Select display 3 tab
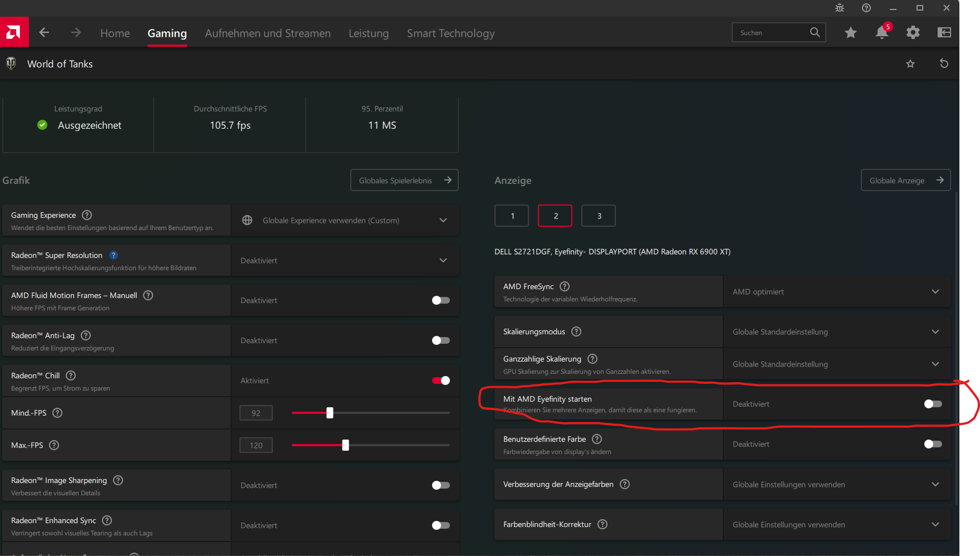This screenshot has height=556, width=980. click(599, 216)
